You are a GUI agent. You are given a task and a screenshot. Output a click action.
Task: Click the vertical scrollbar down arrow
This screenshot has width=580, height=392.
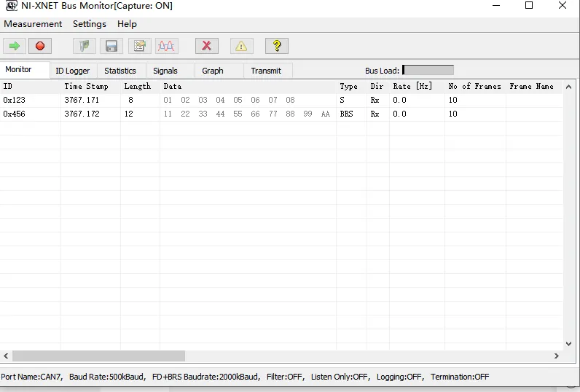pyautogui.click(x=569, y=344)
